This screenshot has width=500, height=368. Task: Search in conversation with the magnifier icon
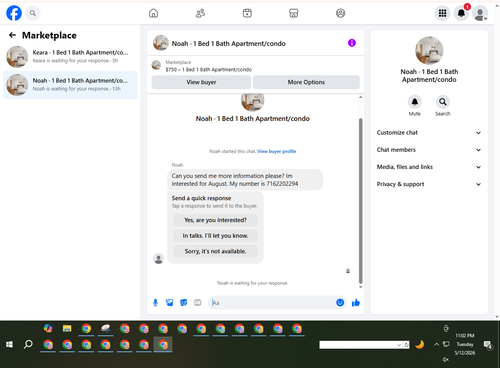[443, 102]
